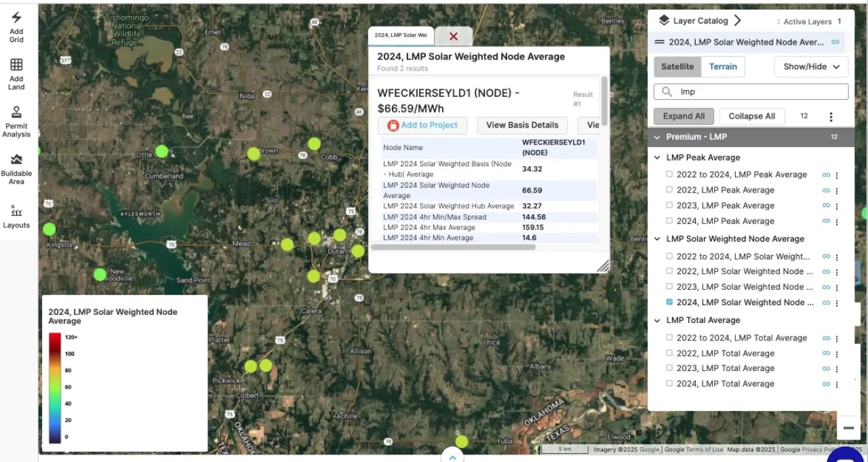Collapse the LMP Total Average group

pyautogui.click(x=657, y=320)
